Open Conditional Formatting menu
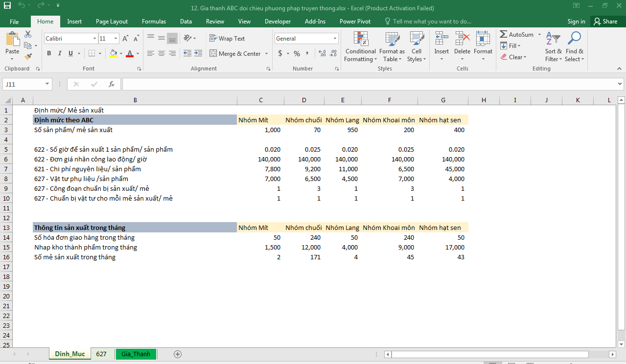Screen dimensions: 626x364 point(360,47)
